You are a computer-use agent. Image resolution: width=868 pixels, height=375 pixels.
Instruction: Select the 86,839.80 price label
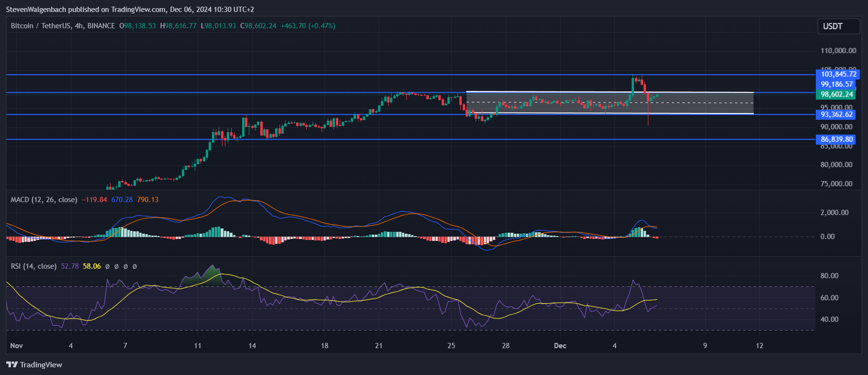tap(837, 139)
